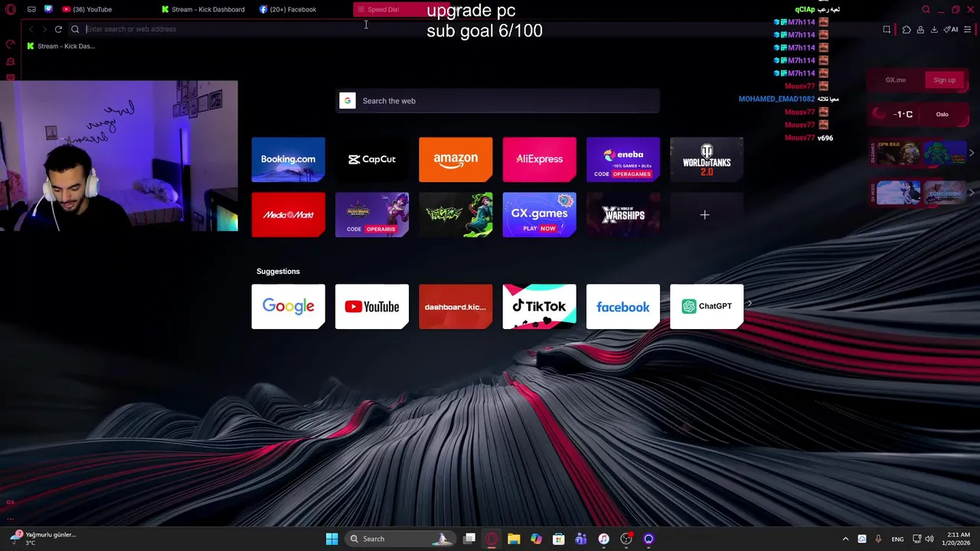This screenshot has width=980, height=551.
Task: Open the snapshot capture icon
Action: [x=887, y=29]
